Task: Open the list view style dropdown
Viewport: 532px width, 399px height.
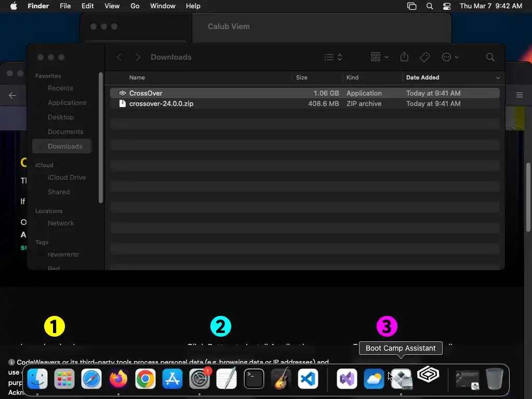Action: click(x=333, y=57)
